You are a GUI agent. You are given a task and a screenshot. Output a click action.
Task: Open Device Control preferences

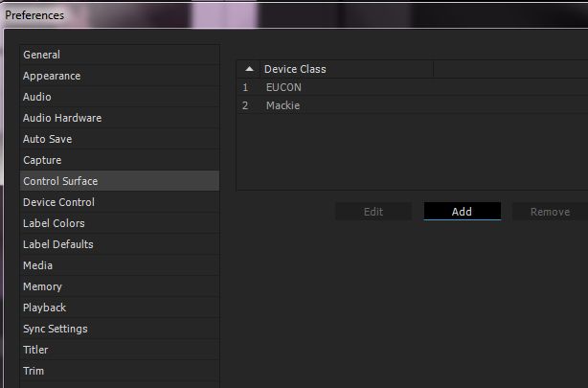click(58, 202)
